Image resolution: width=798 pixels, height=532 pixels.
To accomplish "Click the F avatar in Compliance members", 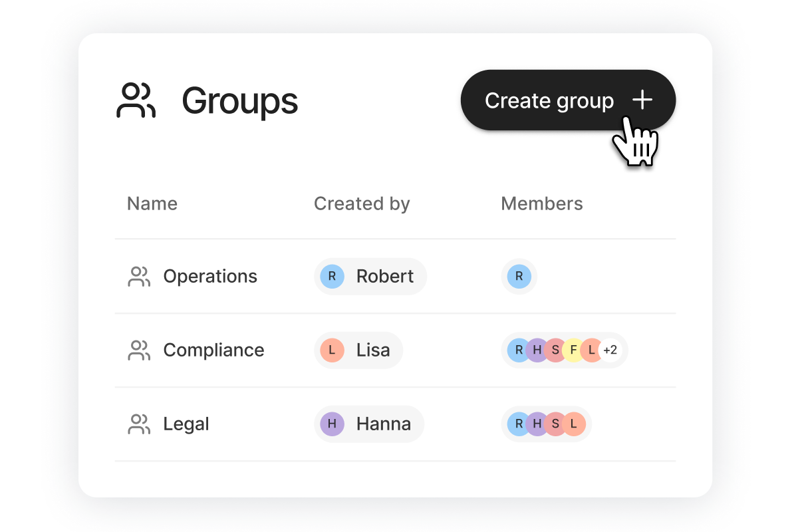I will pyautogui.click(x=575, y=350).
